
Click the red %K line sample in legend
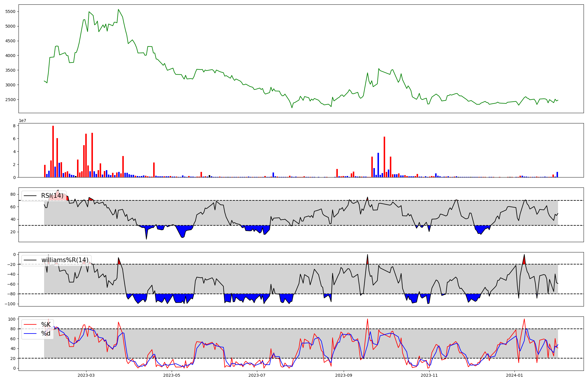(x=30, y=325)
